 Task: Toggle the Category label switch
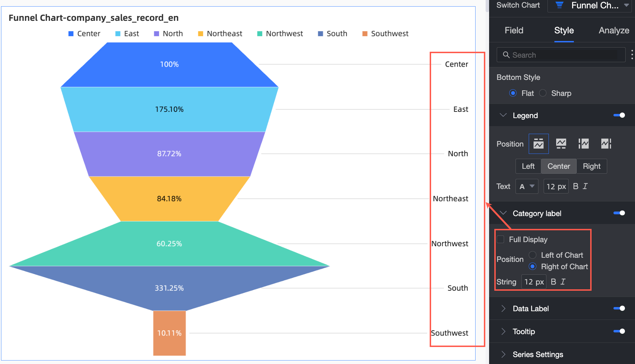pos(619,213)
